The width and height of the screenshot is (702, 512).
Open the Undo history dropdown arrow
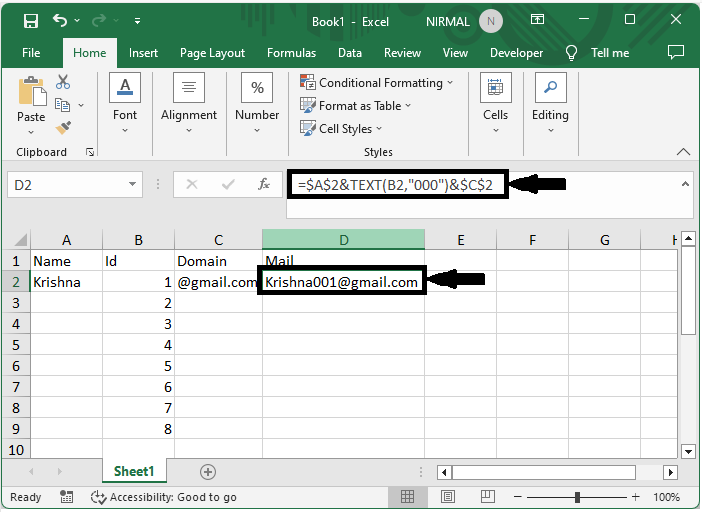point(77,21)
